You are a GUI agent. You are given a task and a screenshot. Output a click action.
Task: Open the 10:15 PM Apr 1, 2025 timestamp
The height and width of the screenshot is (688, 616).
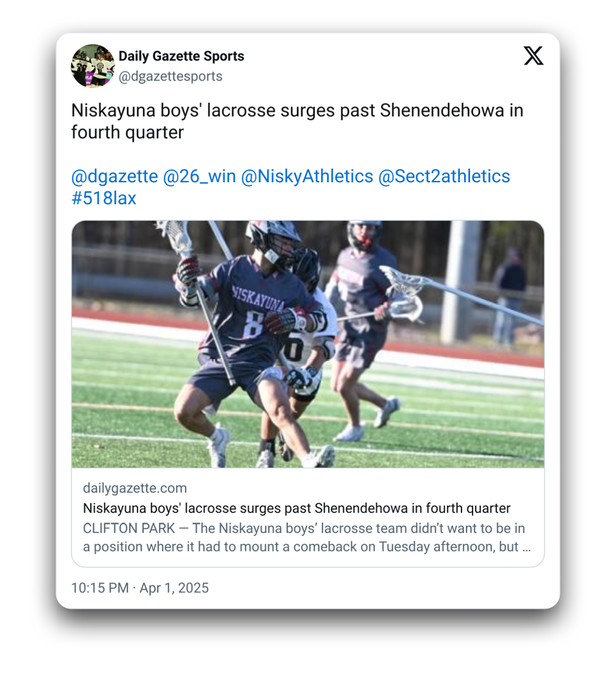[x=140, y=588]
